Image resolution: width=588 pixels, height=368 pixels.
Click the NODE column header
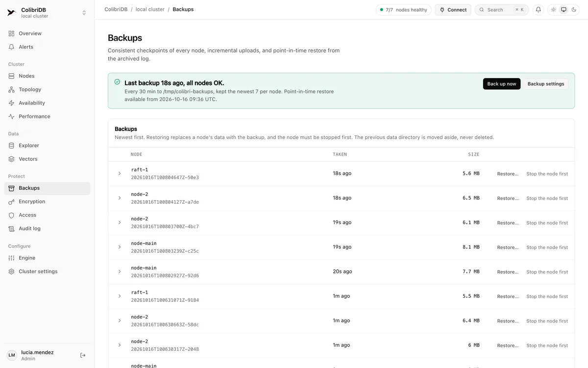[x=137, y=155]
